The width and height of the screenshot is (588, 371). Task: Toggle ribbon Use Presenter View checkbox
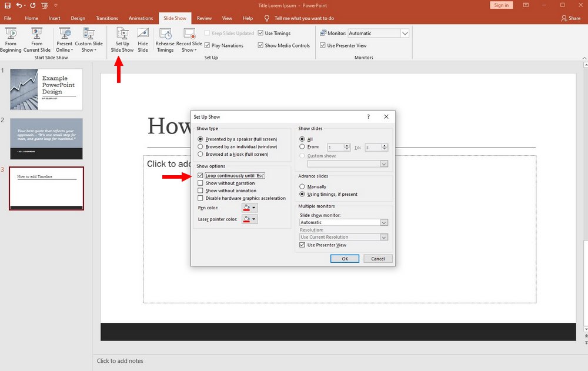(x=322, y=45)
